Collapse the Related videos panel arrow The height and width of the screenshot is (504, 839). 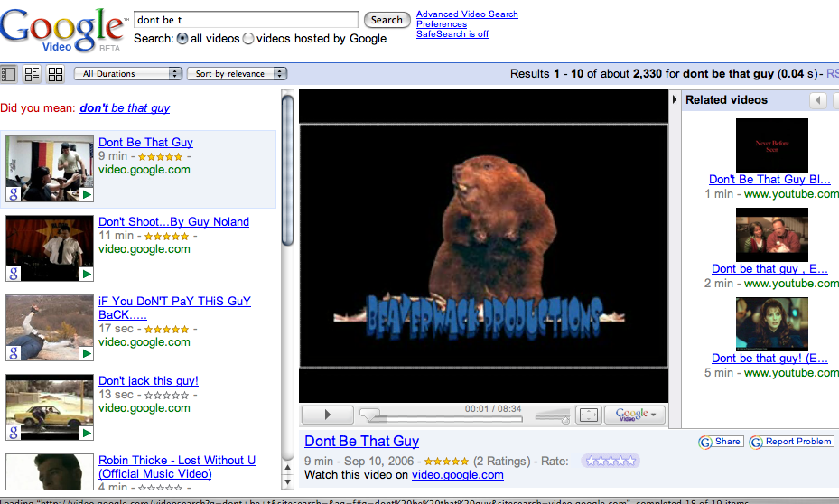[675, 99]
